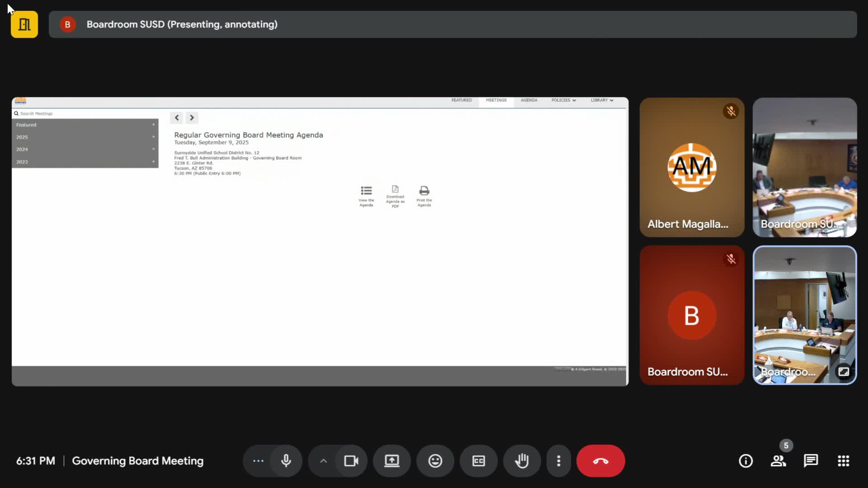Expand video settings caret arrow

(323, 461)
